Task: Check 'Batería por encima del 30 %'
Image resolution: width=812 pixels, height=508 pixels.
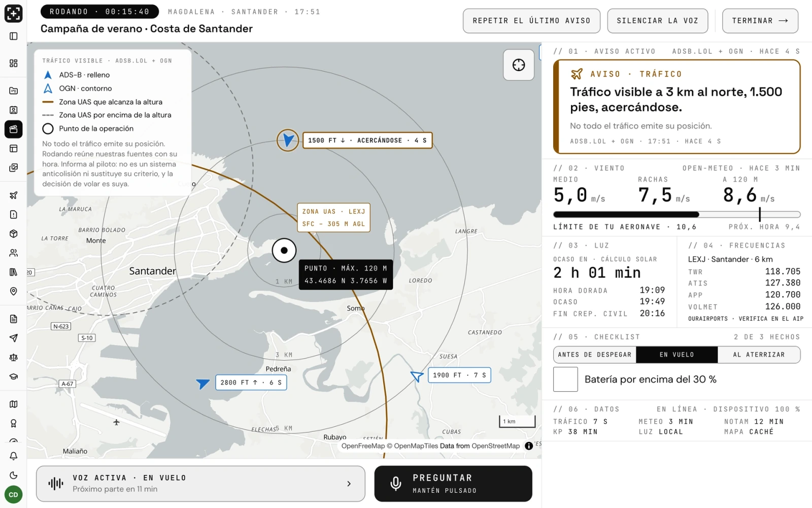Action: pyautogui.click(x=565, y=379)
